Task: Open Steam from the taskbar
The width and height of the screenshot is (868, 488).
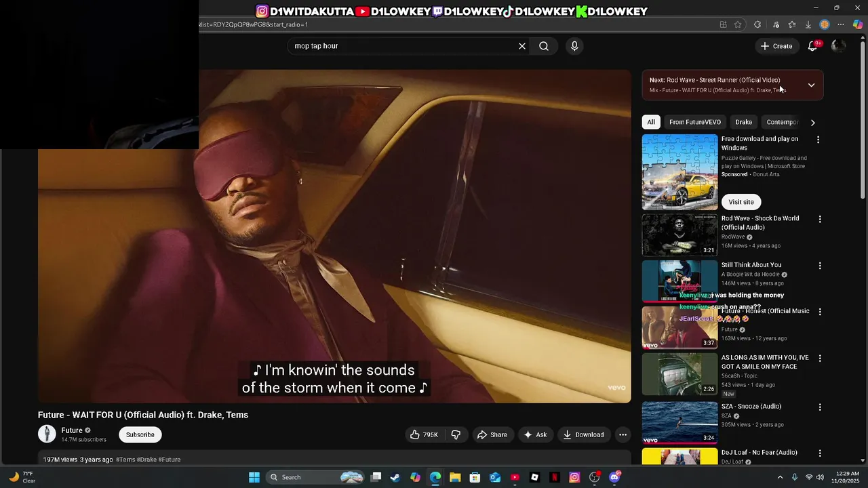Action: pyautogui.click(x=395, y=477)
